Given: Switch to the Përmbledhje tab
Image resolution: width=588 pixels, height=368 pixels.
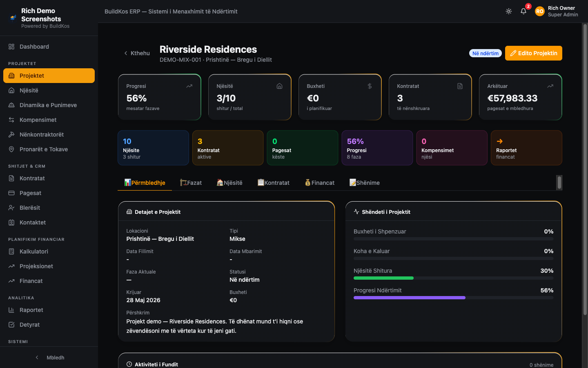Looking at the screenshot, I should (x=145, y=183).
